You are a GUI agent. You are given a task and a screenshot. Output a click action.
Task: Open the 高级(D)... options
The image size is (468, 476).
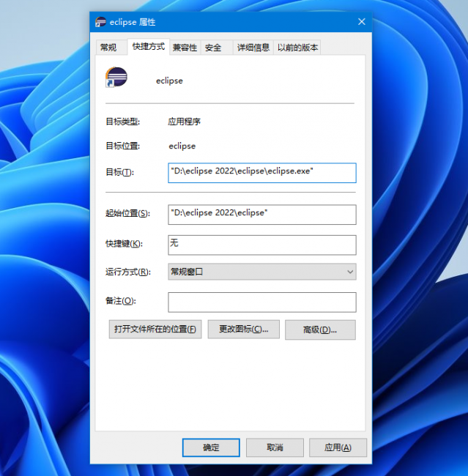pos(320,330)
